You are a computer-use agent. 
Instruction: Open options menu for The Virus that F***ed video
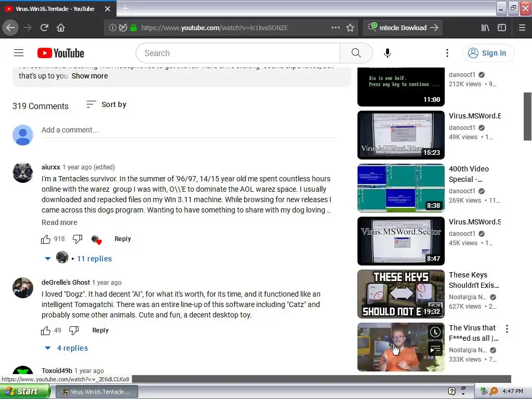[507, 329]
